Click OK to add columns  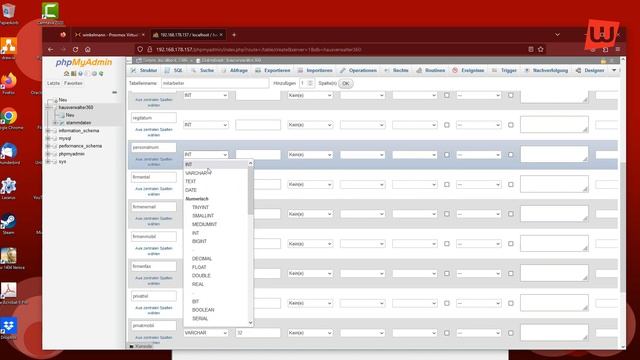coord(346,84)
